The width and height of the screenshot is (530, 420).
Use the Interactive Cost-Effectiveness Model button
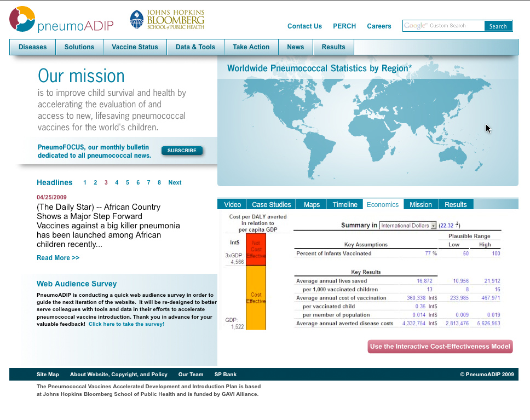(440, 346)
